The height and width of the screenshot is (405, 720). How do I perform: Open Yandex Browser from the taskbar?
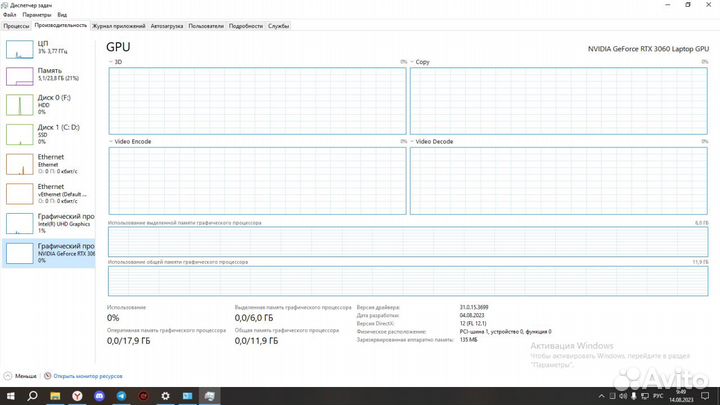tap(77, 396)
